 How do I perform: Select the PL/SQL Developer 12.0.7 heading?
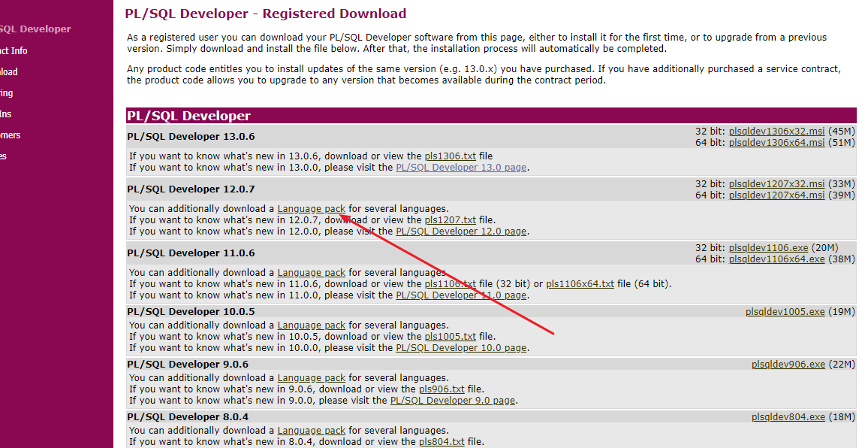pyautogui.click(x=191, y=189)
